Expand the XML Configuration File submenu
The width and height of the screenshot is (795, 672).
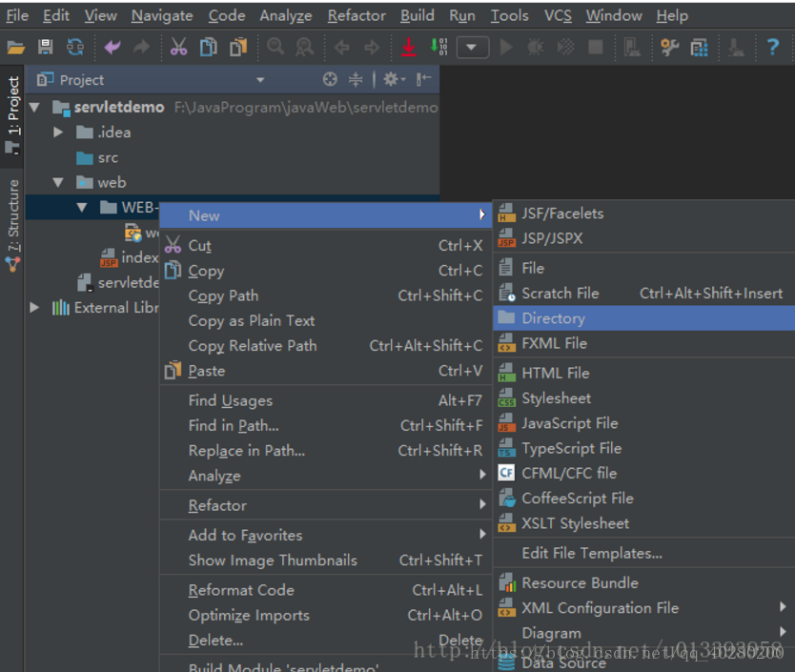point(643,607)
